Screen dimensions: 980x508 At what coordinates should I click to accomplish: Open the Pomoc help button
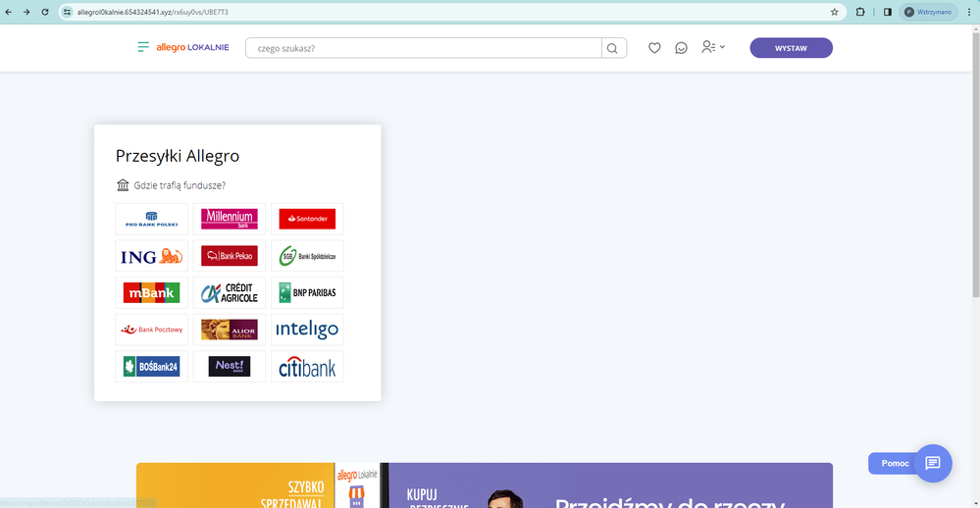point(895,463)
